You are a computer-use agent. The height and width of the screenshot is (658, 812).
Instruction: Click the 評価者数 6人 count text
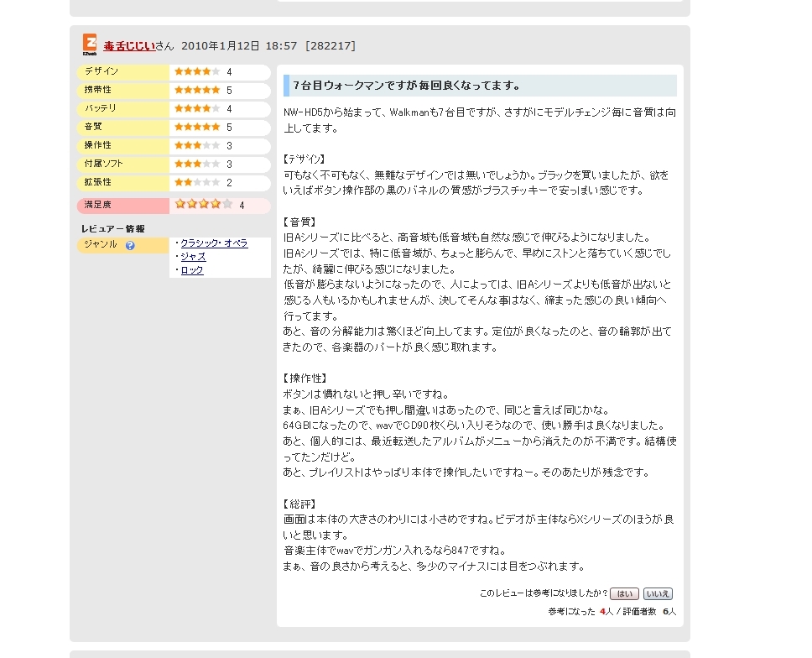[x=649, y=612]
